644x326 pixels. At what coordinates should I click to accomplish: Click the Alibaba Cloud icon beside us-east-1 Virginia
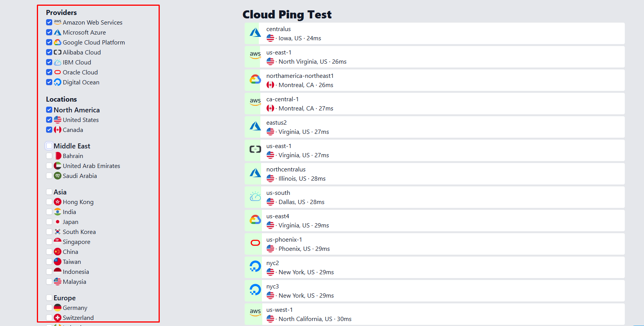tap(255, 150)
